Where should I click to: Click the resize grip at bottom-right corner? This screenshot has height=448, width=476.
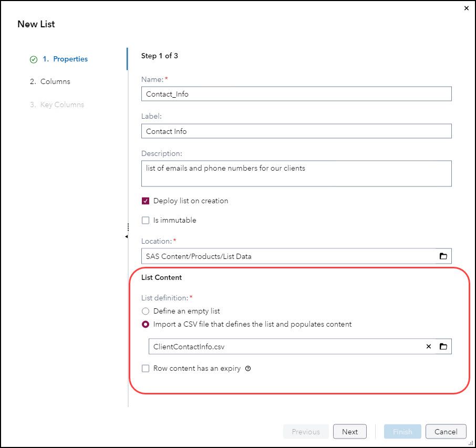[x=472, y=444]
